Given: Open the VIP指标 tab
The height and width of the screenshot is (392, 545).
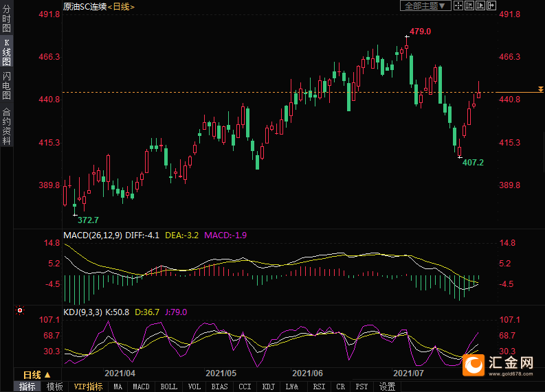Looking at the screenshot, I should click(88, 387).
